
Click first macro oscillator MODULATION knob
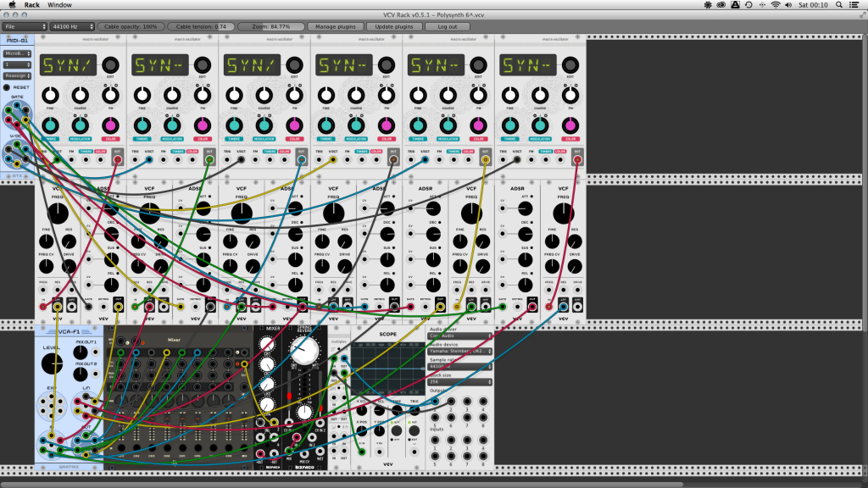[81, 125]
